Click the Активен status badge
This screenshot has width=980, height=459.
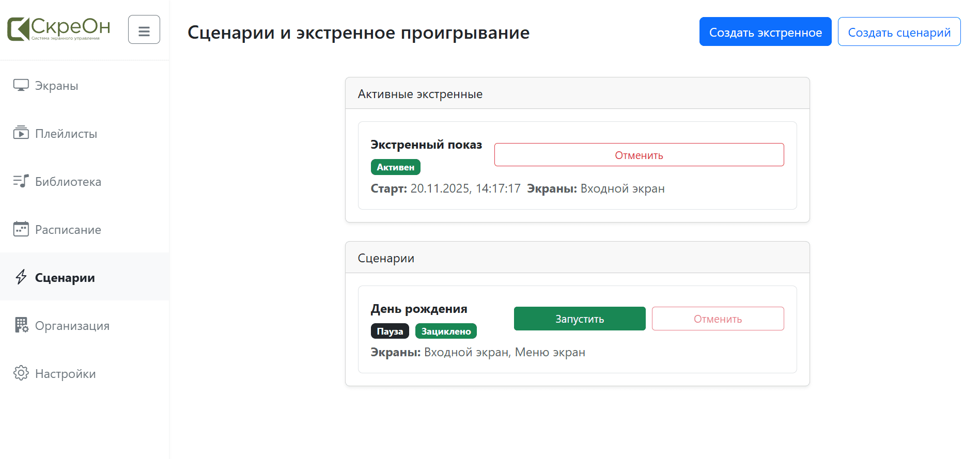(x=395, y=167)
